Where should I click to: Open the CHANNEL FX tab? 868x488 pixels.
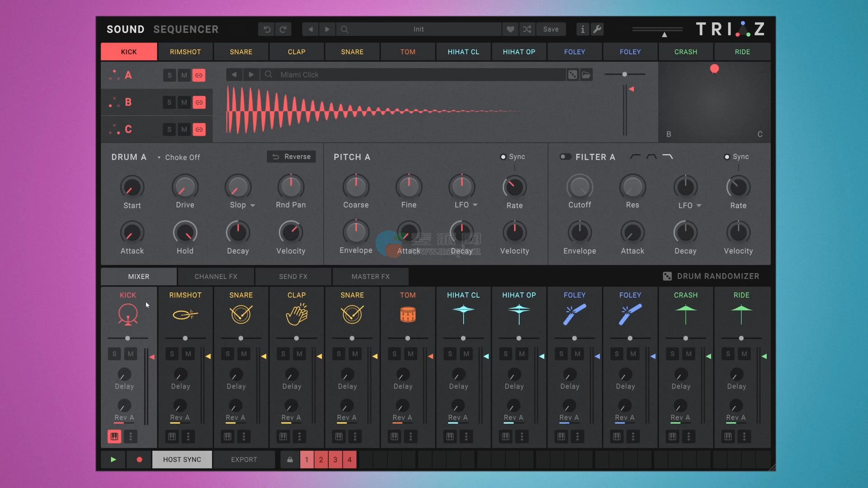click(x=216, y=277)
